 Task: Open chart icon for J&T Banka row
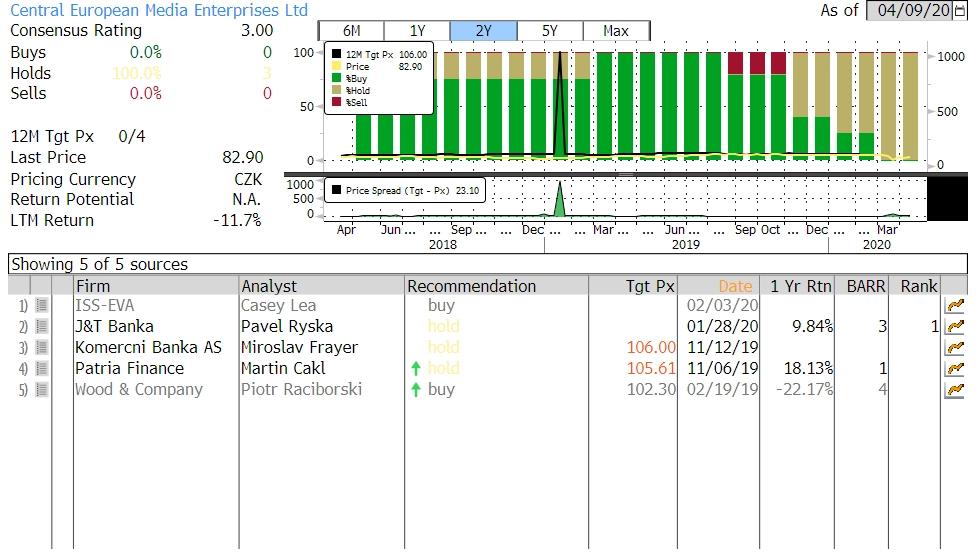(x=954, y=327)
